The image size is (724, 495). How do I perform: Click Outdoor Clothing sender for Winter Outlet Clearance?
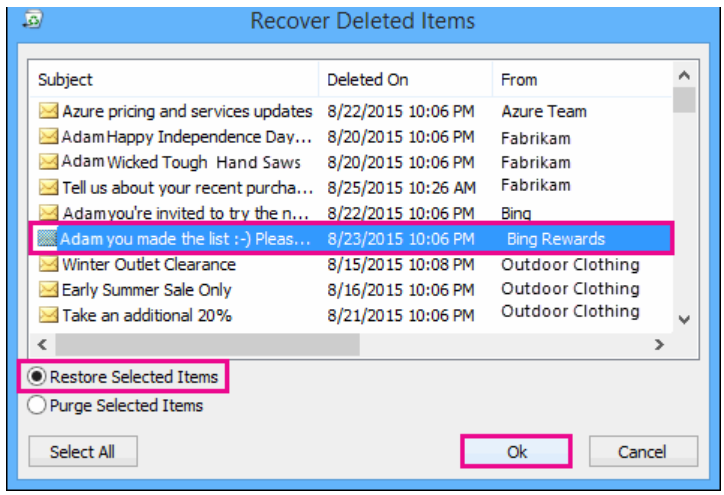pos(570,264)
